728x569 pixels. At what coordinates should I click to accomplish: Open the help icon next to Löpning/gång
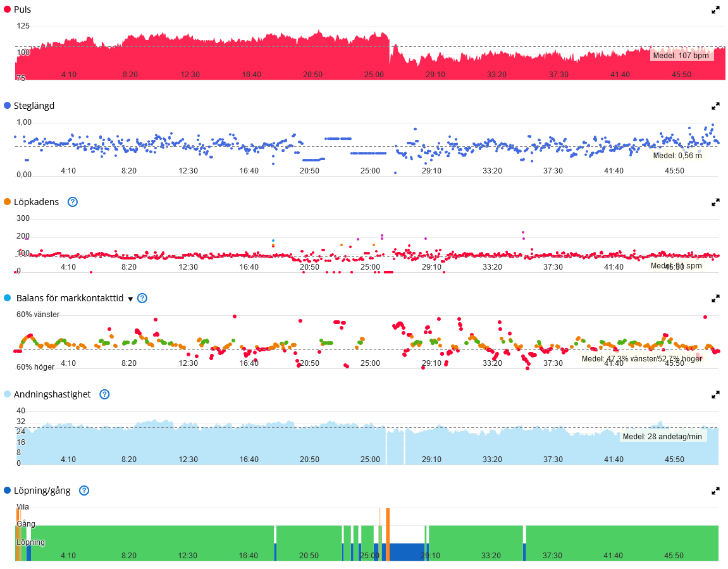tap(84, 491)
